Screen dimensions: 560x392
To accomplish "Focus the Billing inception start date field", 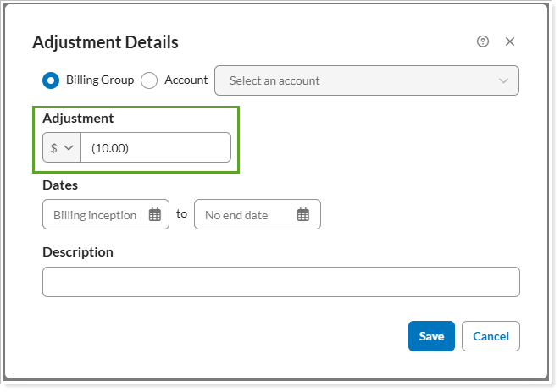I will tap(95, 215).
